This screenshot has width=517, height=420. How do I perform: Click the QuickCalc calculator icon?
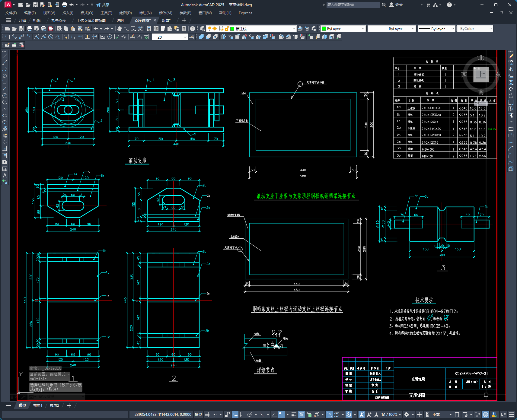pyautogui.click(x=184, y=29)
